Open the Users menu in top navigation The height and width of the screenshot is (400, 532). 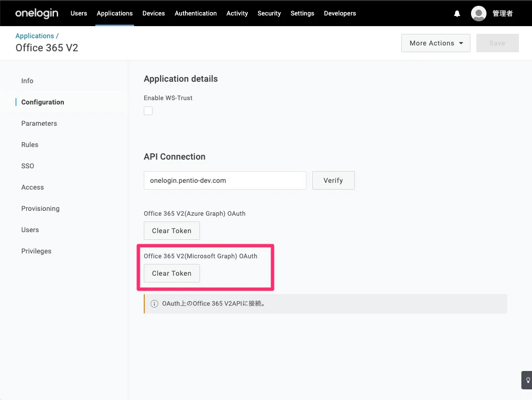tap(79, 14)
